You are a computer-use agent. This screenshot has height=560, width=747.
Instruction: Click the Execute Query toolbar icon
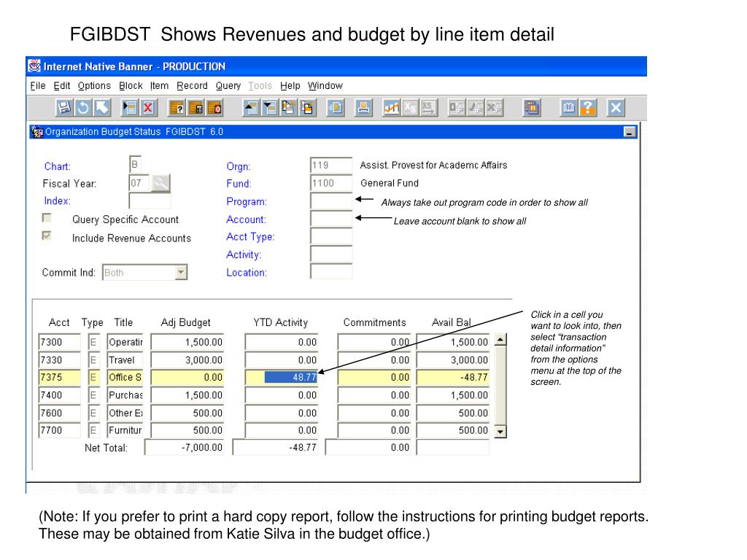click(x=196, y=108)
